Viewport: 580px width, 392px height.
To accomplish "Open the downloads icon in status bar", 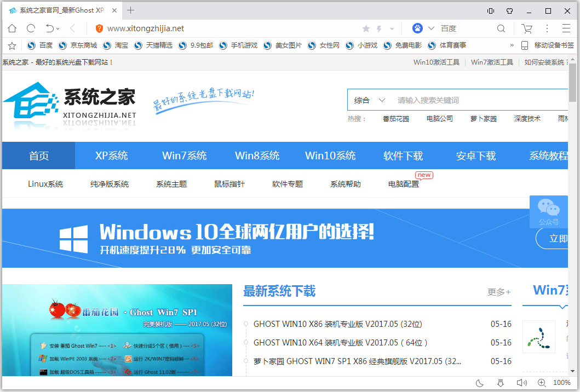I will click(x=501, y=383).
